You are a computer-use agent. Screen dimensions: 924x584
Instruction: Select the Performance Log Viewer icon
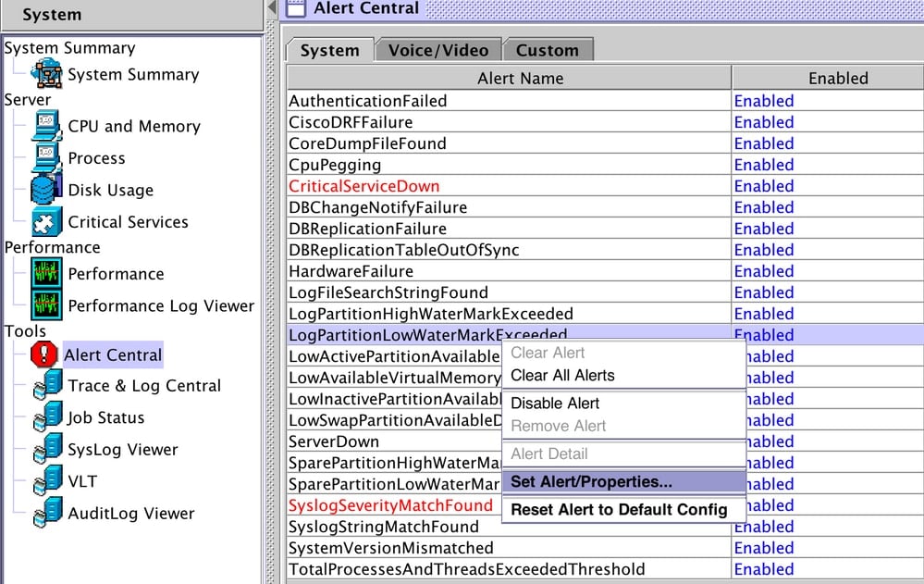(x=47, y=305)
